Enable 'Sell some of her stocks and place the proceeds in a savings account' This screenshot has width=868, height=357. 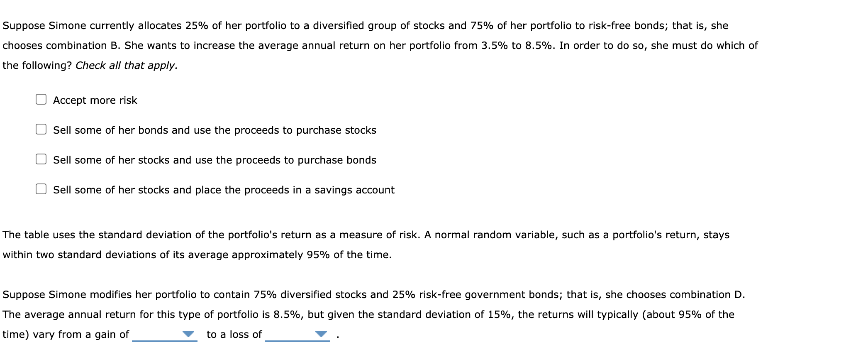tap(41, 189)
